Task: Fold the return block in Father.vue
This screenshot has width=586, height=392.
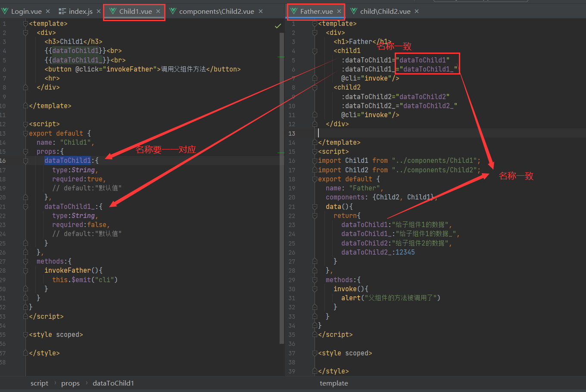Action: [x=315, y=216]
